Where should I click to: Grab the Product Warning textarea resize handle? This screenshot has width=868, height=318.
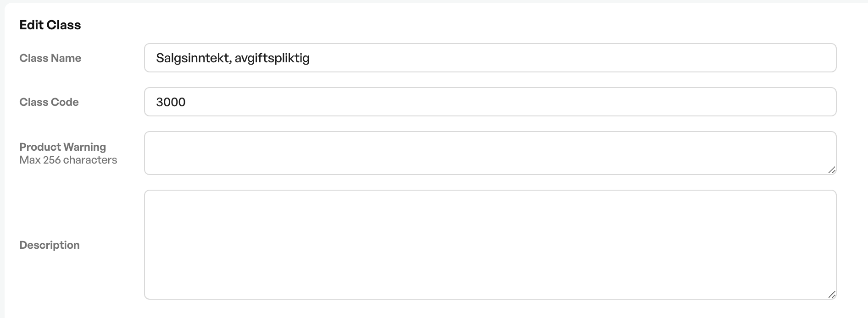832,170
